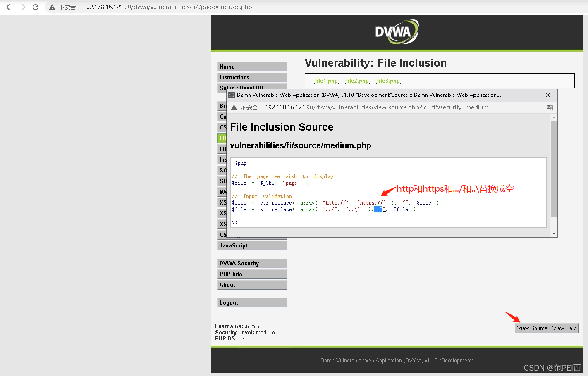This screenshot has width=588, height=376.
Task: Click the 'File Inclusion Source' heading
Action: (282, 127)
